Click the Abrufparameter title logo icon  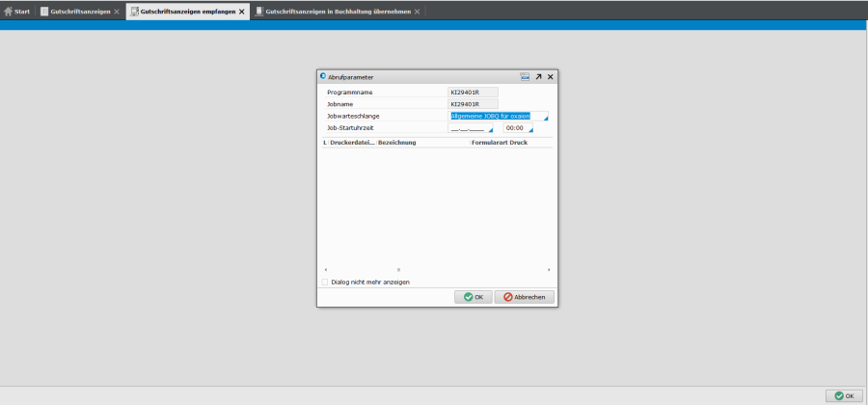click(323, 76)
